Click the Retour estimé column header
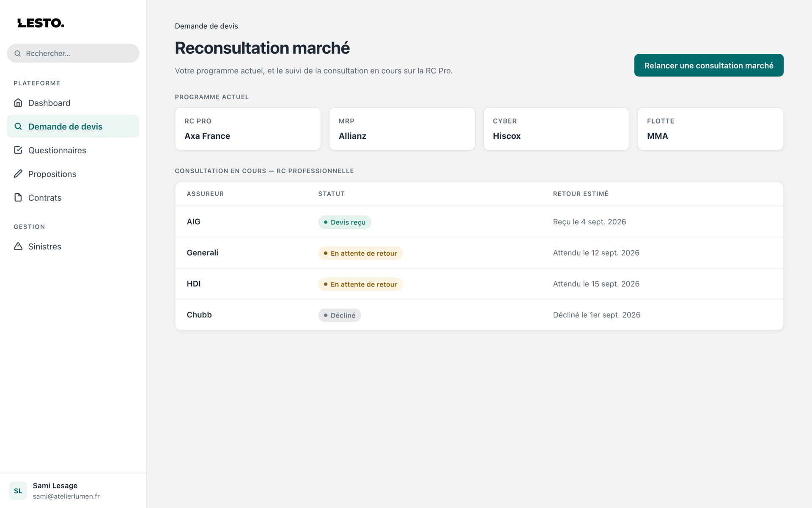 (x=581, y=193)
